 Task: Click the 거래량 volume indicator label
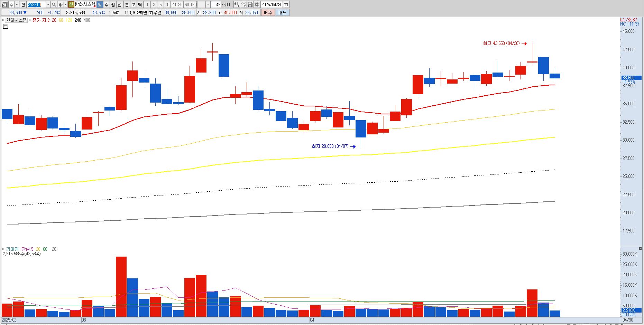click(x=12, y=249)
